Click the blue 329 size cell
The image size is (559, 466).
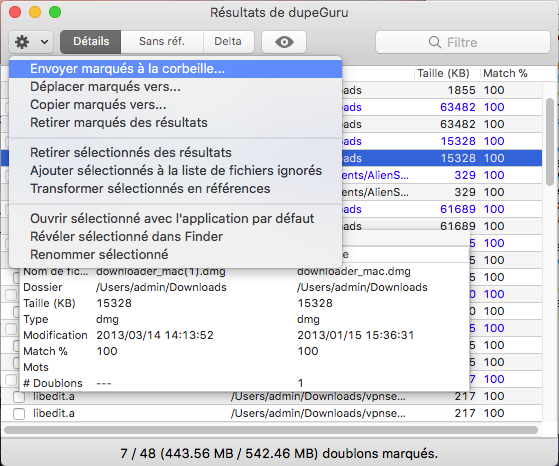(x=465, y=175)
